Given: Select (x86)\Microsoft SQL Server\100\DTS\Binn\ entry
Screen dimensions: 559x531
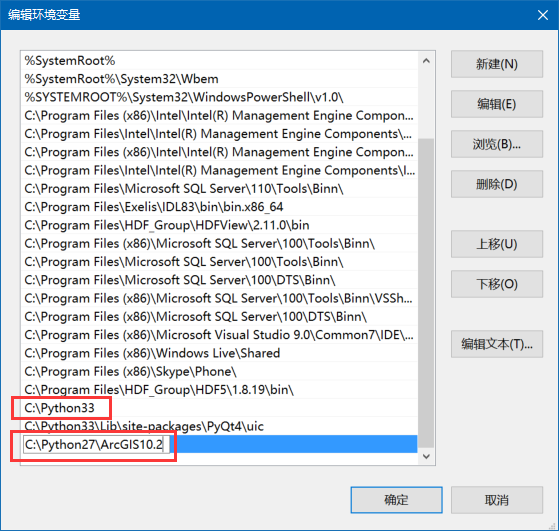Looking at the screenshot, I should pos(219,316).
